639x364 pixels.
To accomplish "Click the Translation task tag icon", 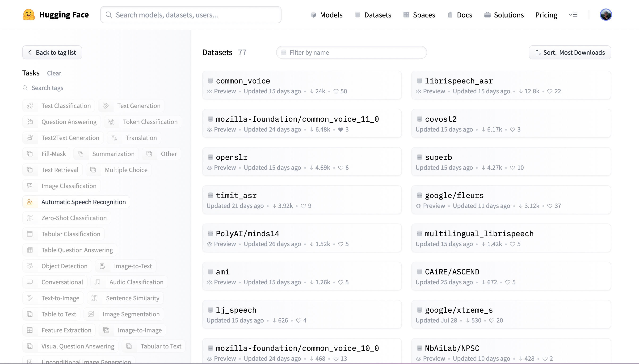I will (114, 138).
